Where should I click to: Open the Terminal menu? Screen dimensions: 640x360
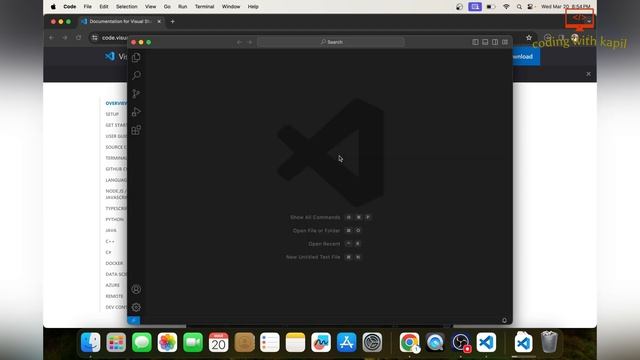[204, 7]
